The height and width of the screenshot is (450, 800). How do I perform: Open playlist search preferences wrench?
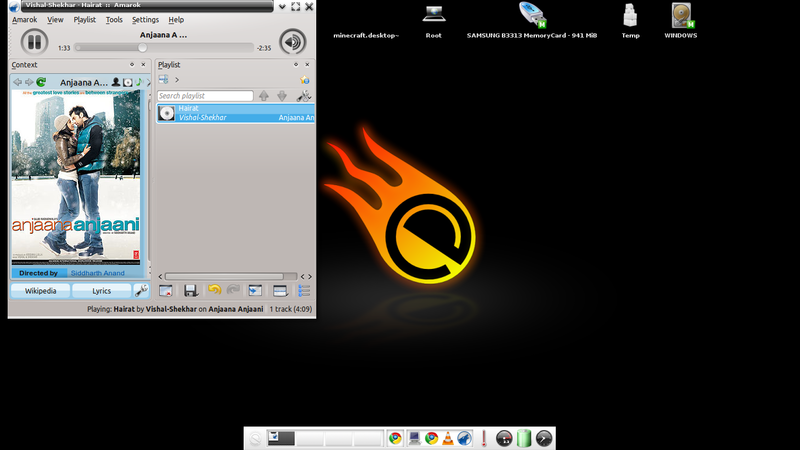coord(304,95)
